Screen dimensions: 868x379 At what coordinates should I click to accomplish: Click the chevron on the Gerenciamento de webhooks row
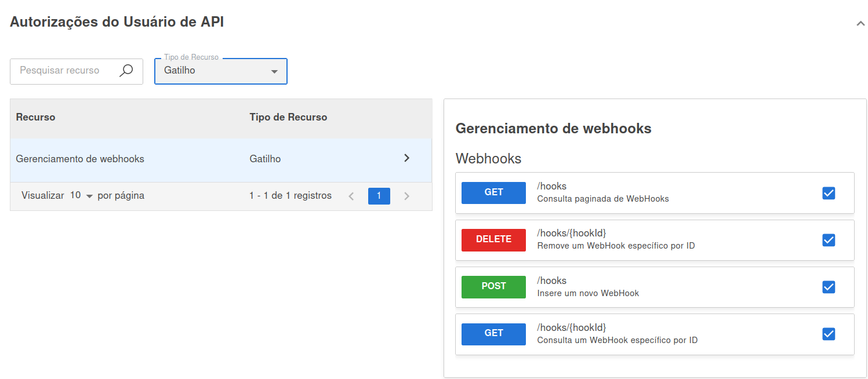[x=407, y=158]
